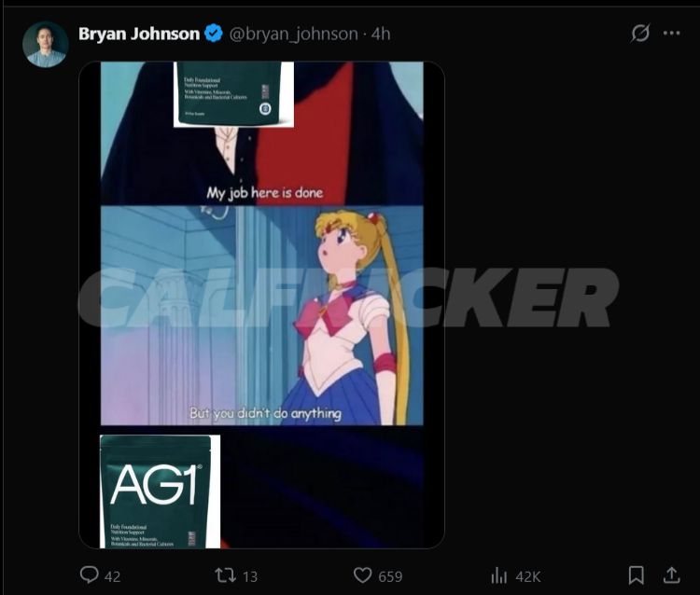Click the 13 reposts count
The width and height of the screenshot is (700, 595).
coord(250,576)
